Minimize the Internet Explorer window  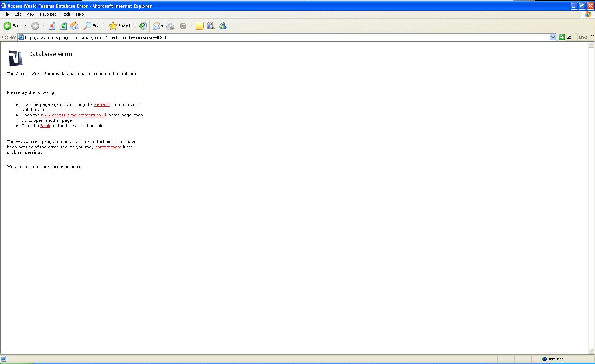coord(574,6)
